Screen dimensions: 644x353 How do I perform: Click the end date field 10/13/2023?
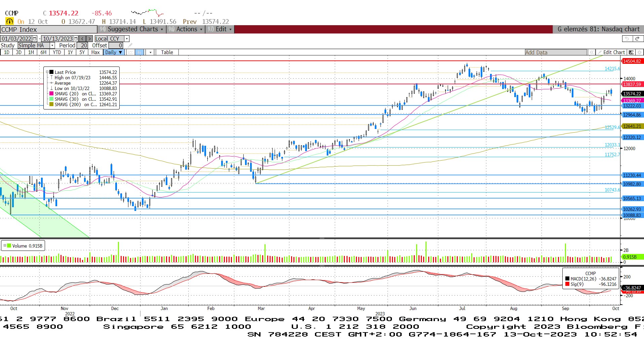[57, 39]
